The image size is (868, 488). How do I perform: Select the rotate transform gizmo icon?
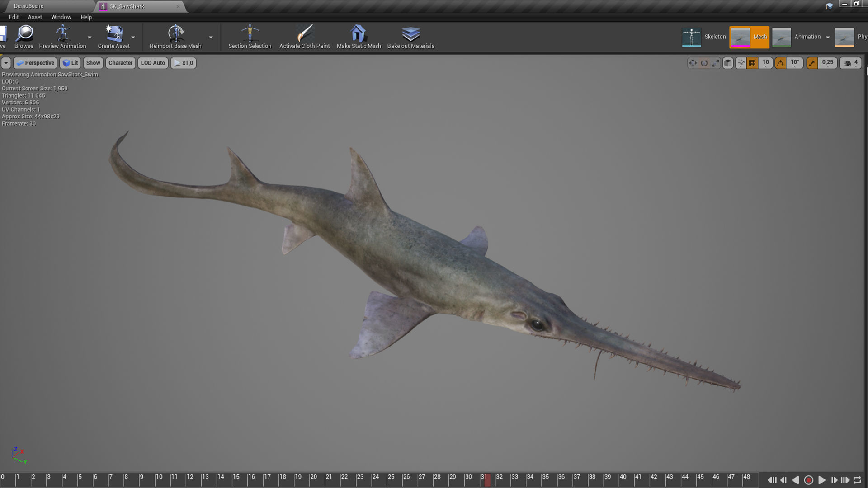[704, 63]
